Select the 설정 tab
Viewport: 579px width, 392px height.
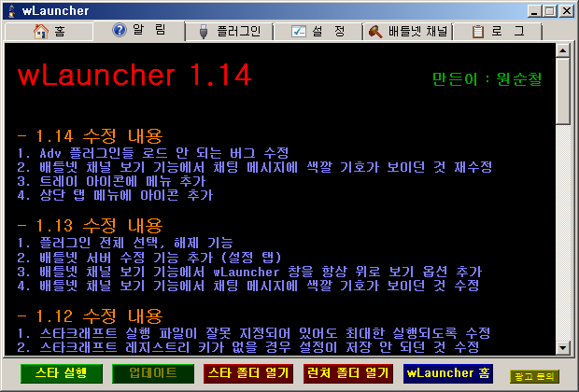(318, 32)
